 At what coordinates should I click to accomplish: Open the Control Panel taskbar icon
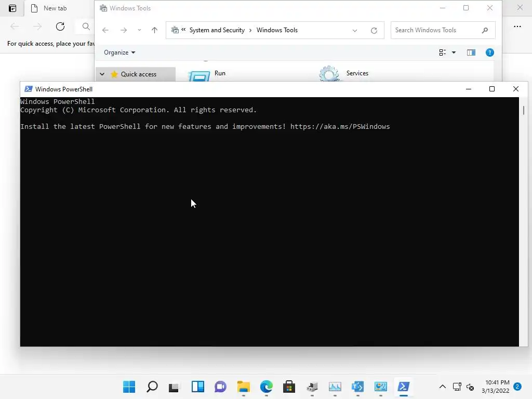(x=381, y=387)
